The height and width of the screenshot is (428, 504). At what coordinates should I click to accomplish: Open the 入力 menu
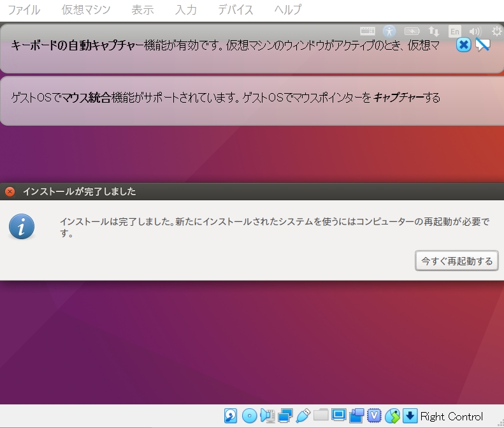(186, 10)
